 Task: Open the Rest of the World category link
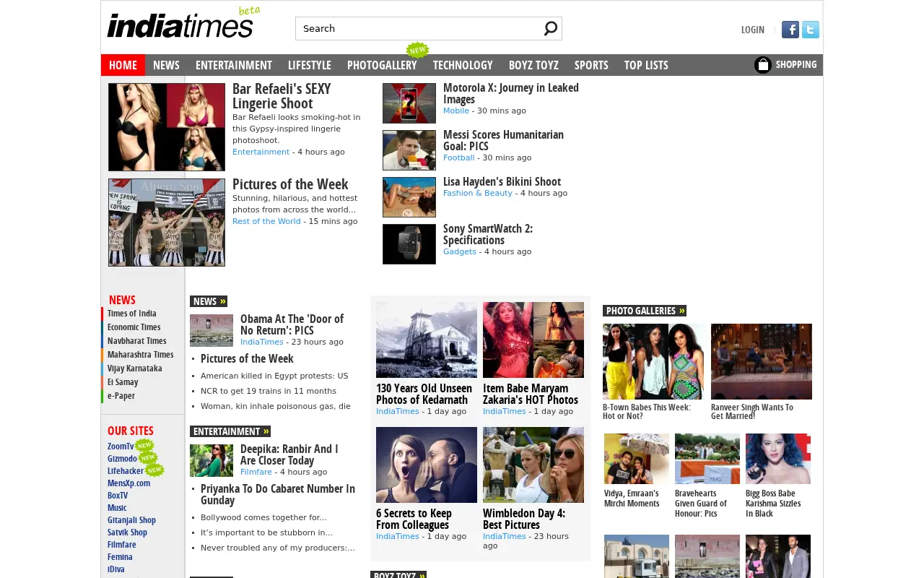click(x=266, y=221)
